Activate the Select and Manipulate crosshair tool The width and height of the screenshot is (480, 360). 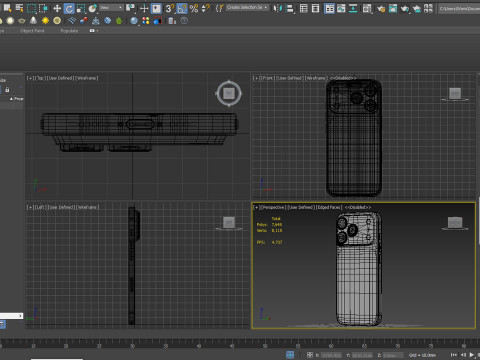pyautogui.click(x=144, y=8)
